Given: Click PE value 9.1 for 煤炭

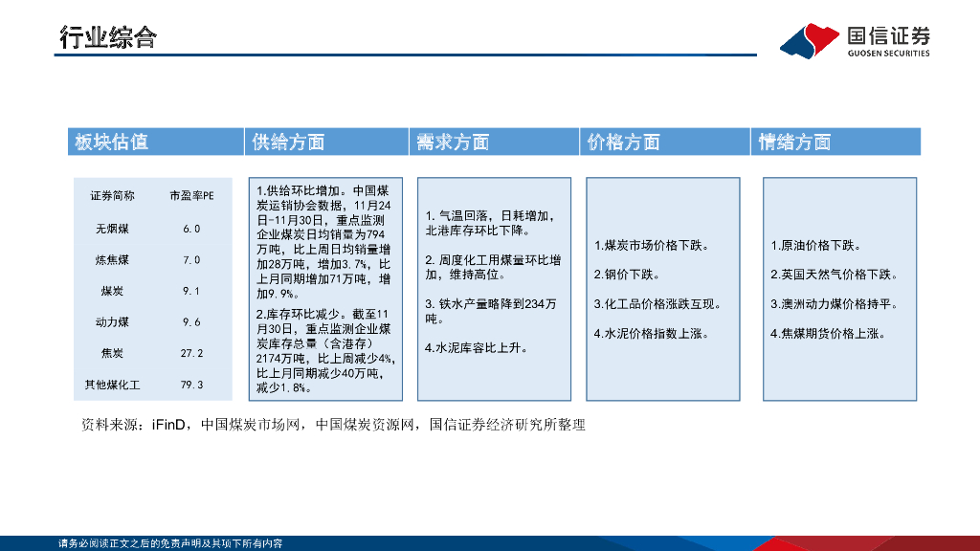Looking at the screenshot, I should point(191,291).
